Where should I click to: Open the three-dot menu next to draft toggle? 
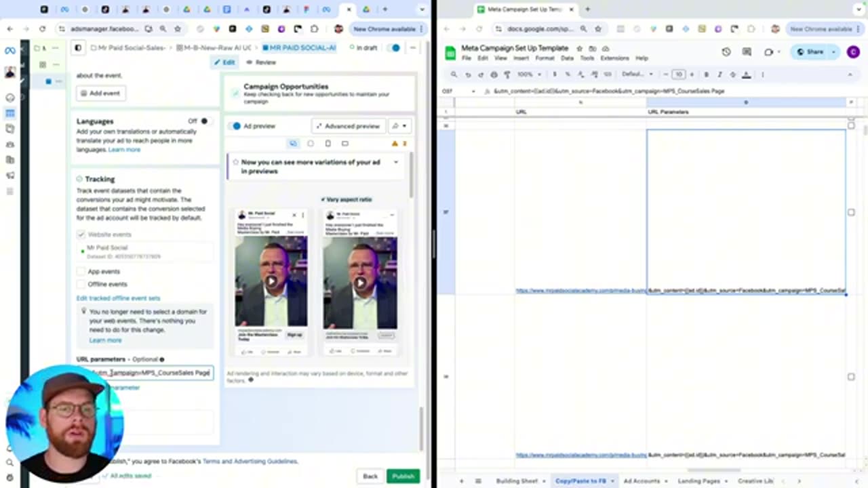(x=412, y=48)
